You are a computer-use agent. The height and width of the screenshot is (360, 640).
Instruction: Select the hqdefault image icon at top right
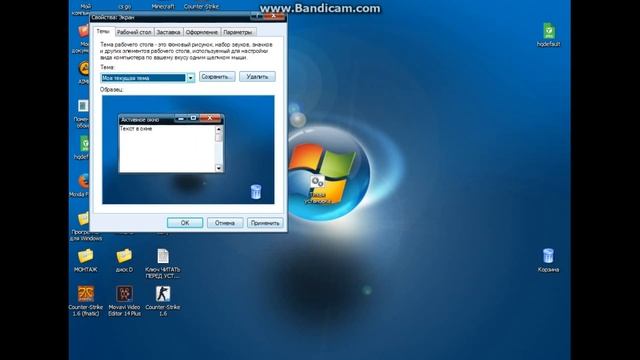click(548, 35)
